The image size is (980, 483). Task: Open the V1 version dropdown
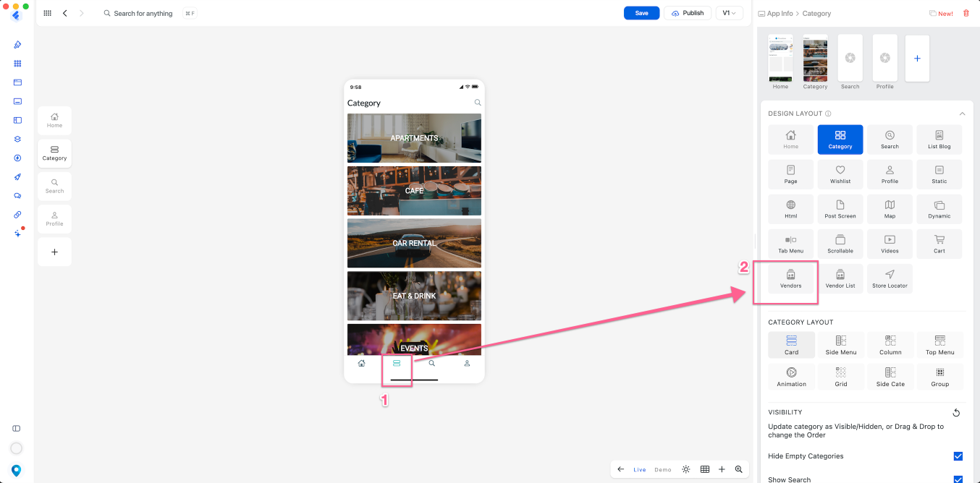[729, 13]
